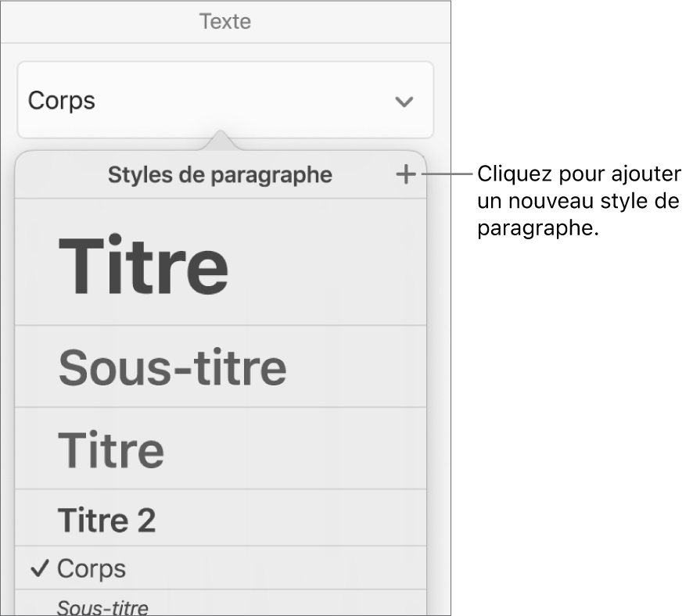Image resolution: width=693 pixels, height=616 pixels.
Task: Select the checked Corps style in list
Action: pos(92,568)
